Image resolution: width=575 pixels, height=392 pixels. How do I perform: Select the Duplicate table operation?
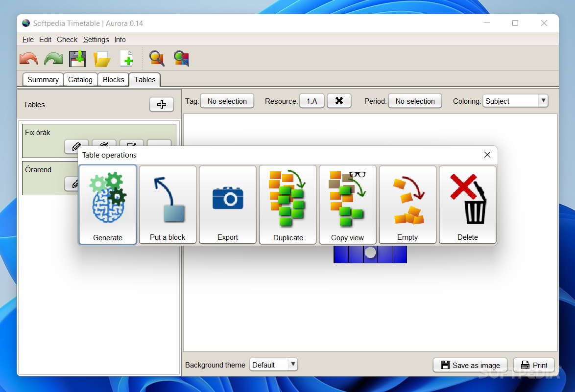288,205
